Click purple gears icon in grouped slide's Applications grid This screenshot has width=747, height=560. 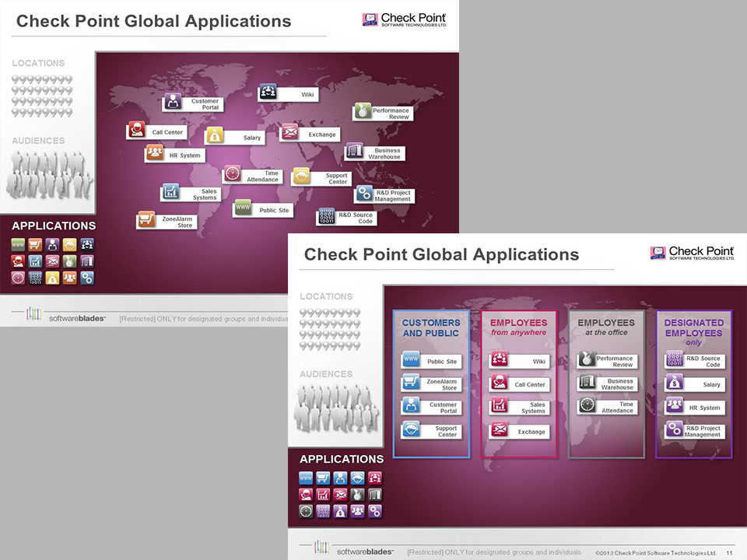click(x=375, y=512)
